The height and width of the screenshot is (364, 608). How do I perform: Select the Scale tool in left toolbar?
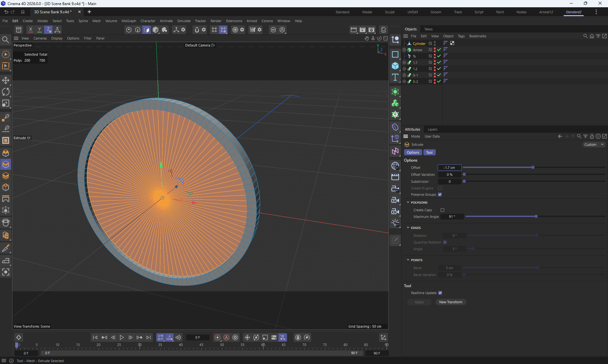(x=6, y=104)
